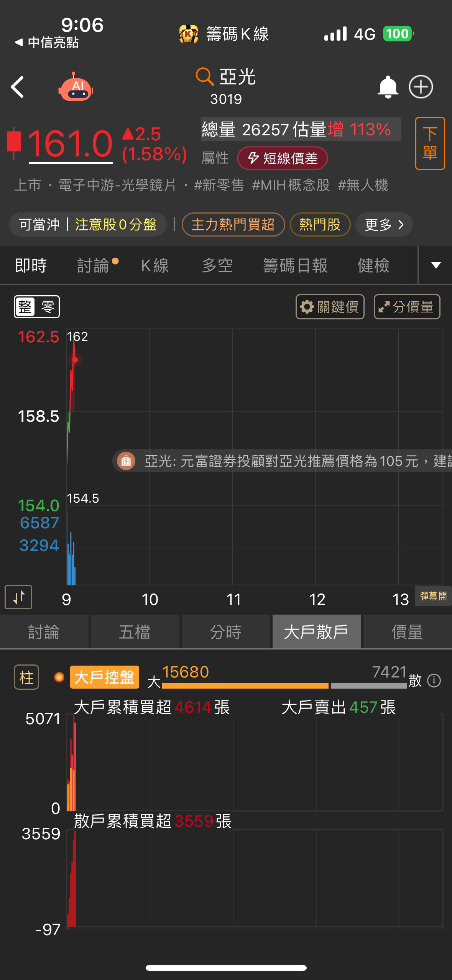Tap the 總量 26257 volume text
This screenshot has width=452, height=980.
tap(245, 130)
